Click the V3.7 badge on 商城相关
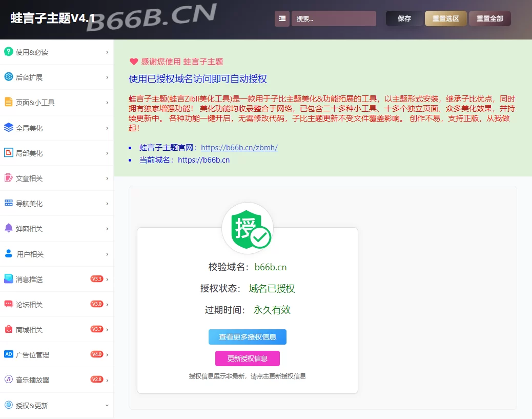This screenshot has width=532, height=419. [x=97, y=329]
